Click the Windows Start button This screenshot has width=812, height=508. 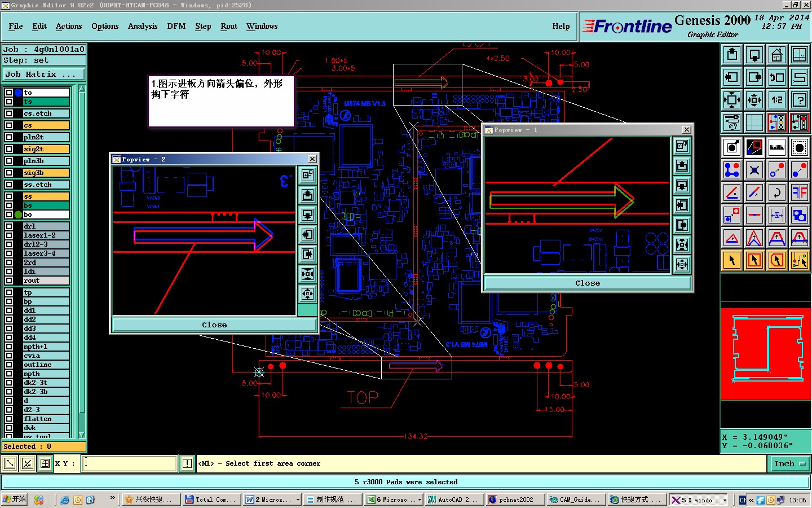(x=15, y=500)
